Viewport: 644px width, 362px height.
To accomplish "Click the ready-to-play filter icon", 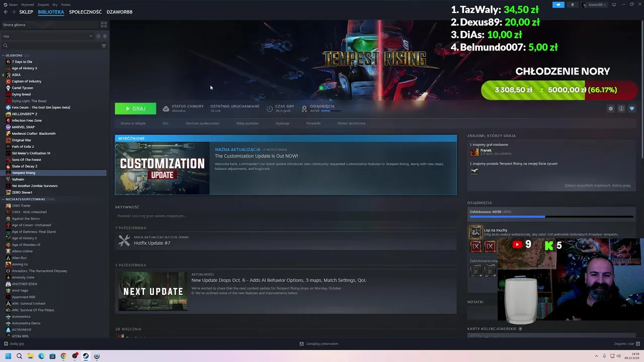I will (105, 36).
